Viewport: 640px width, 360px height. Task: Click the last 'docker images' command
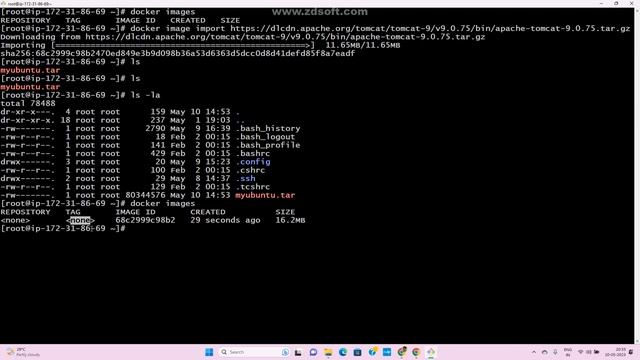click(163, 204)
